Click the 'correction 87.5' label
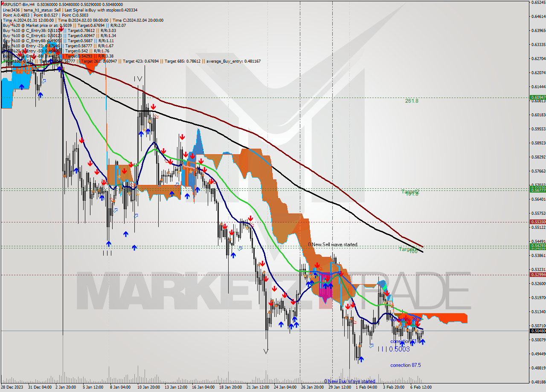The image size is (546, 392). pyautogui.click(x=406, y=365)
